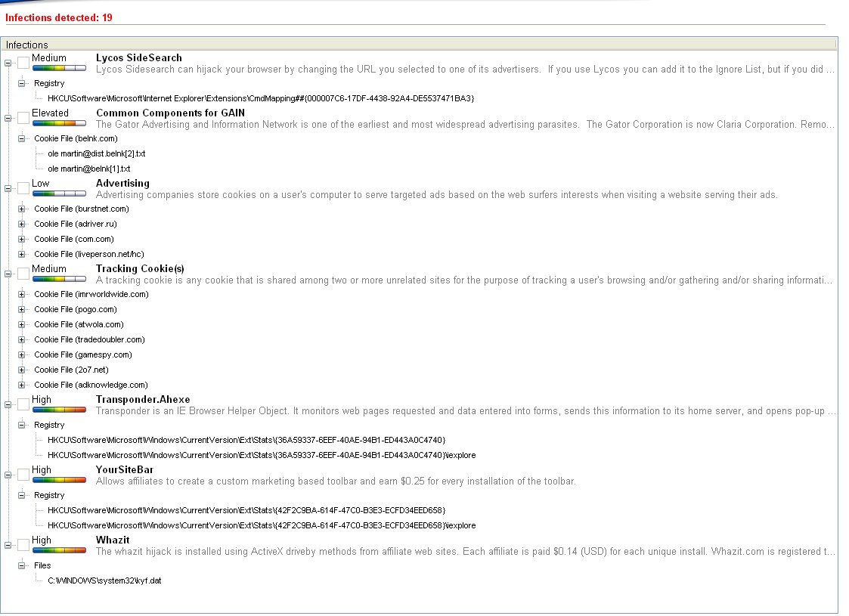Collapse the Advertising infection entry
849x616 pixels.
coord(8,189)
